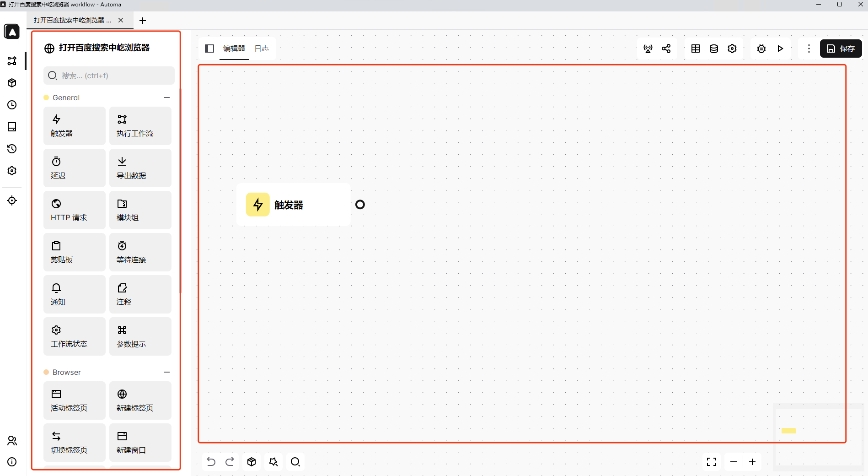The height and width of the screenshot is (476, 868).
Task: Open the workflow data table icon
Action: (695, 49)
